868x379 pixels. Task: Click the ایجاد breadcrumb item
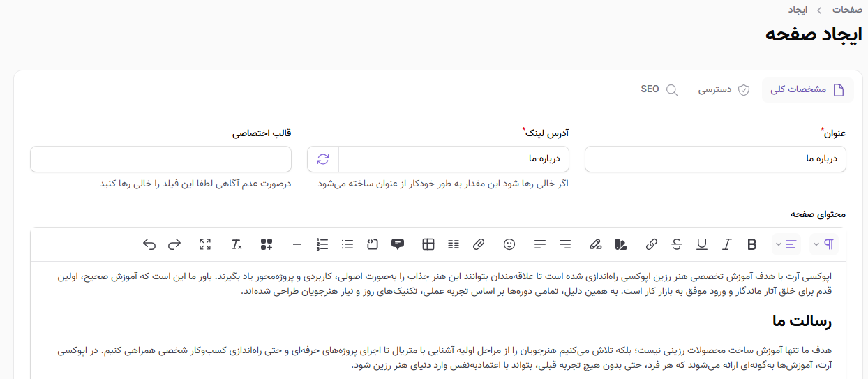click(x=798, y=10)
